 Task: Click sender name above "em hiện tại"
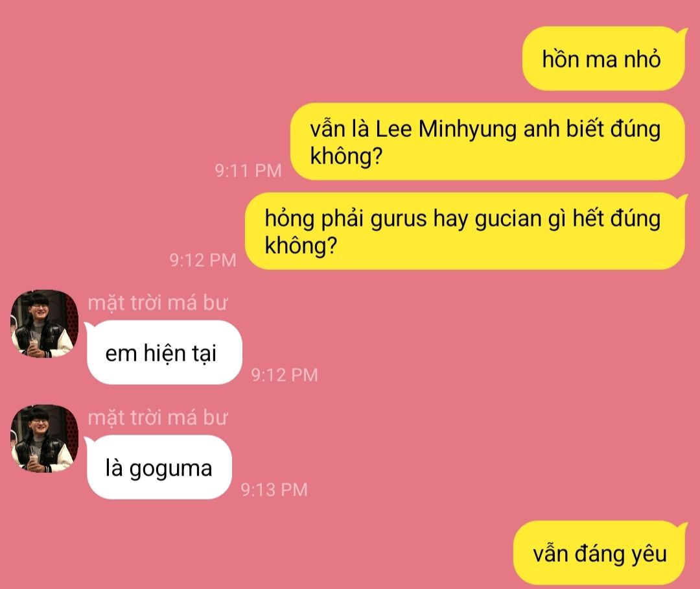click(157, 302)
